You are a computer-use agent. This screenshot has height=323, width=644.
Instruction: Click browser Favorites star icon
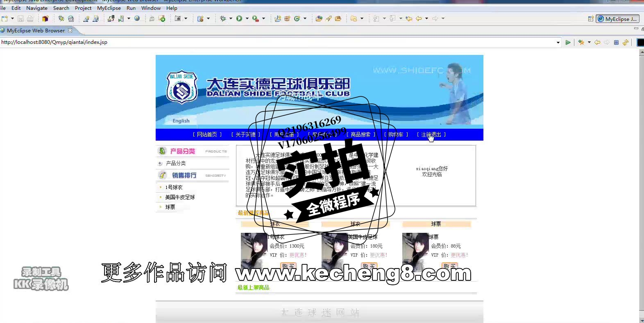pyautogui.click(x=581, y=42)
